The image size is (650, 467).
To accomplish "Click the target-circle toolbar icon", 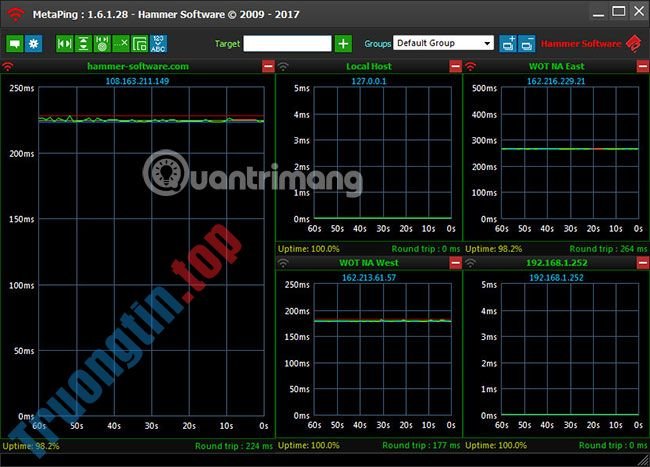I will [x=102, y=44].
